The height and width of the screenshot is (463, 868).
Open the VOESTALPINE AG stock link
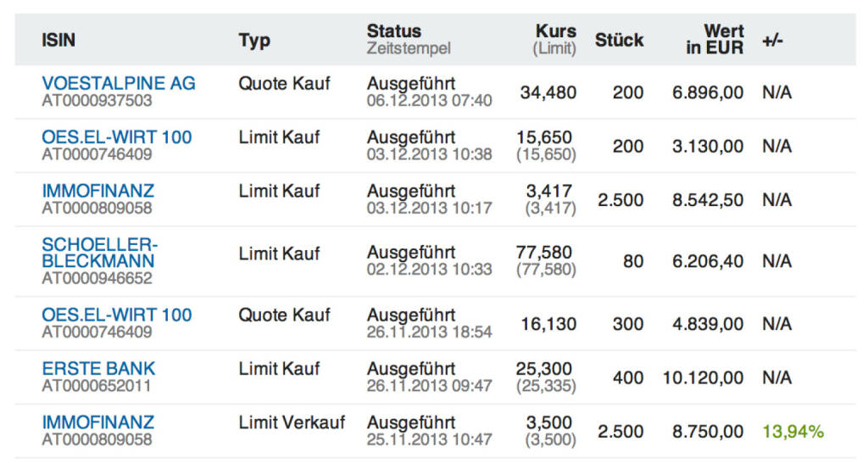click(118, 83)
